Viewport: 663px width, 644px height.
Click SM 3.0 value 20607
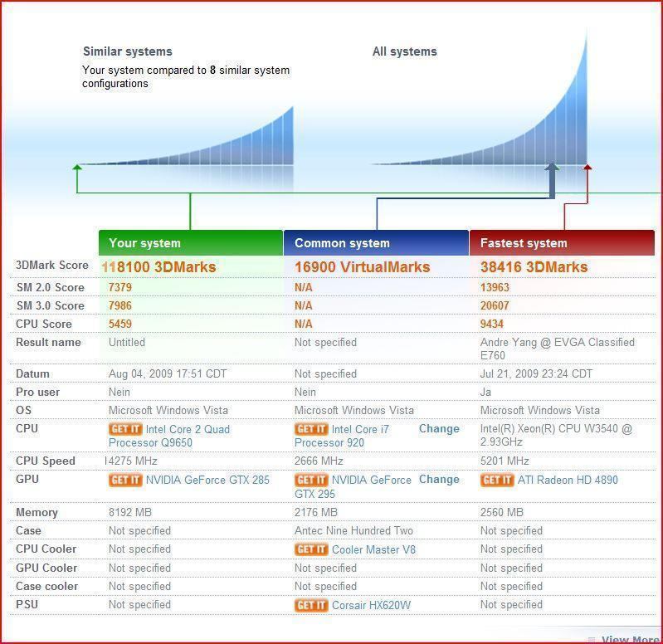[495, 305]
